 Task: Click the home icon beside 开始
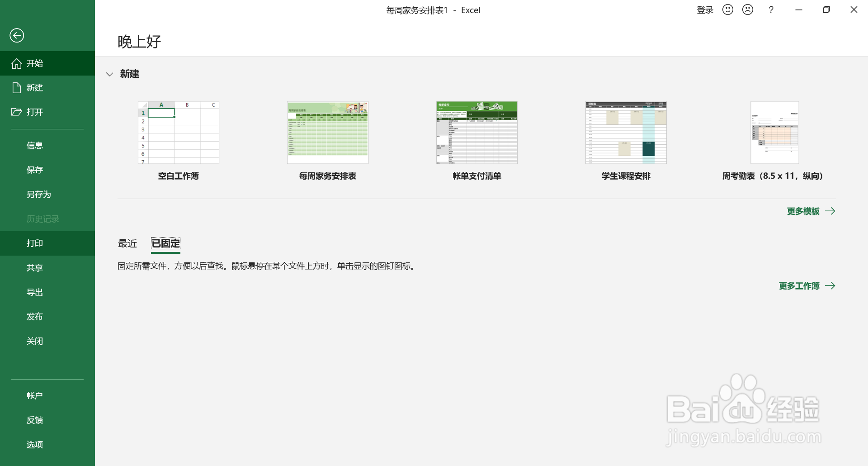tap(17, 63)
